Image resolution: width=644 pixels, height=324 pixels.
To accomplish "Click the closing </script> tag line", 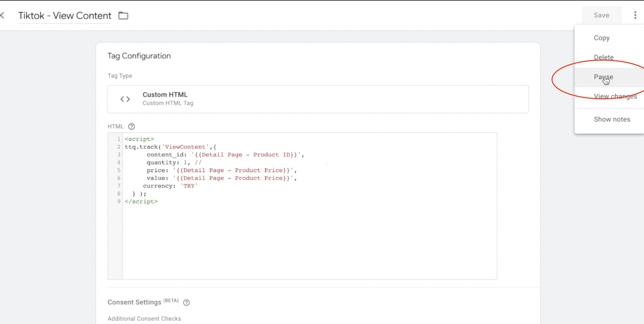I will 141,201.
